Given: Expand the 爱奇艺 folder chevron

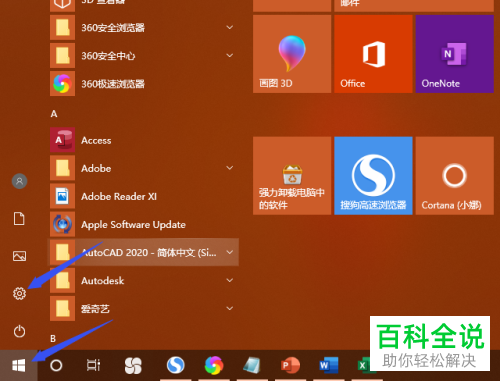Looking at the screenshot, I should (x=230, y=308).
